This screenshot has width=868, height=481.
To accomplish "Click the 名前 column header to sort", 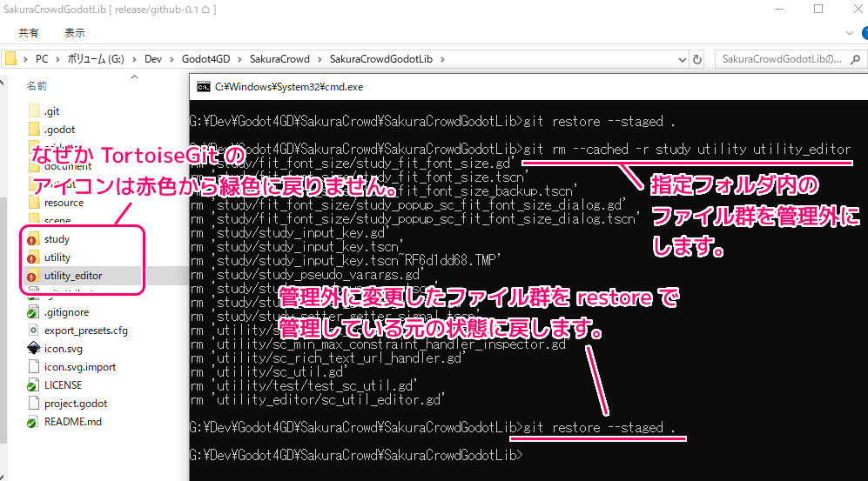I will click(37, 86).
